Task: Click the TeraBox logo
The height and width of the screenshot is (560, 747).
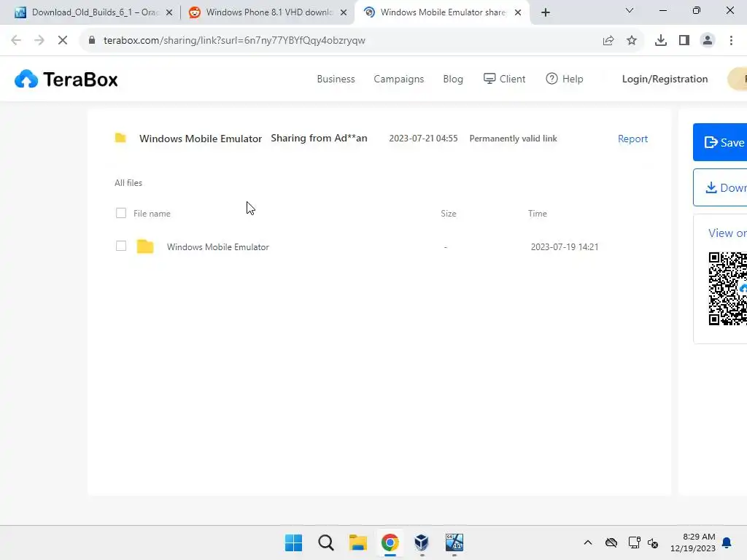Action: (x=66, y=79)
